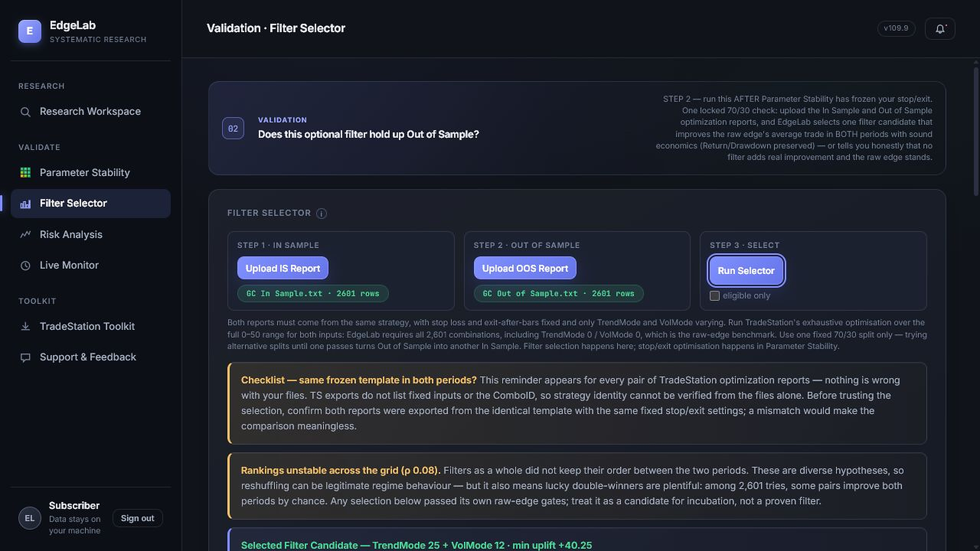This screenshot has width=980, height=551.
Task: Open notifications bell icon
Action: [x=940, y=29]
